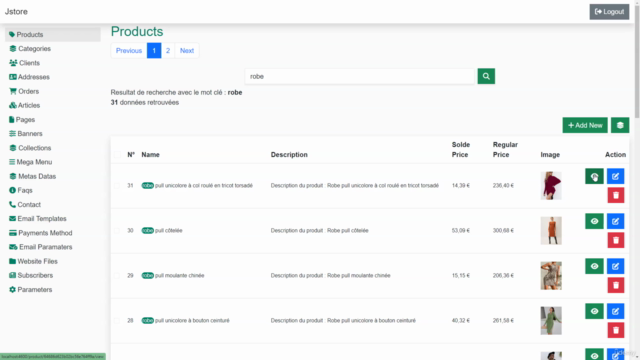
Task: Delete product 30 pull côtelée
Action: 616,240
